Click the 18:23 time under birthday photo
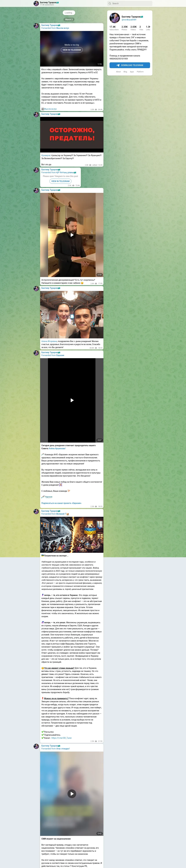Viewport: 186px width, 868px height. tap(100, 348)
